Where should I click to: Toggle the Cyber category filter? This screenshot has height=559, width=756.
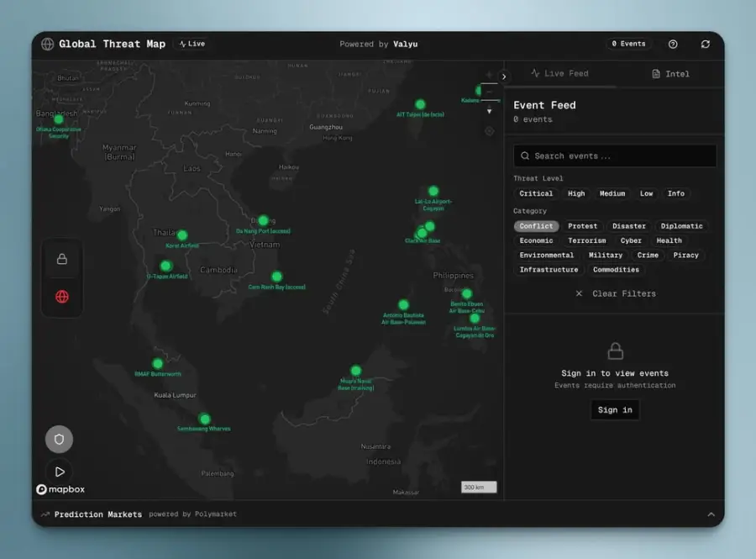(631, 240)
